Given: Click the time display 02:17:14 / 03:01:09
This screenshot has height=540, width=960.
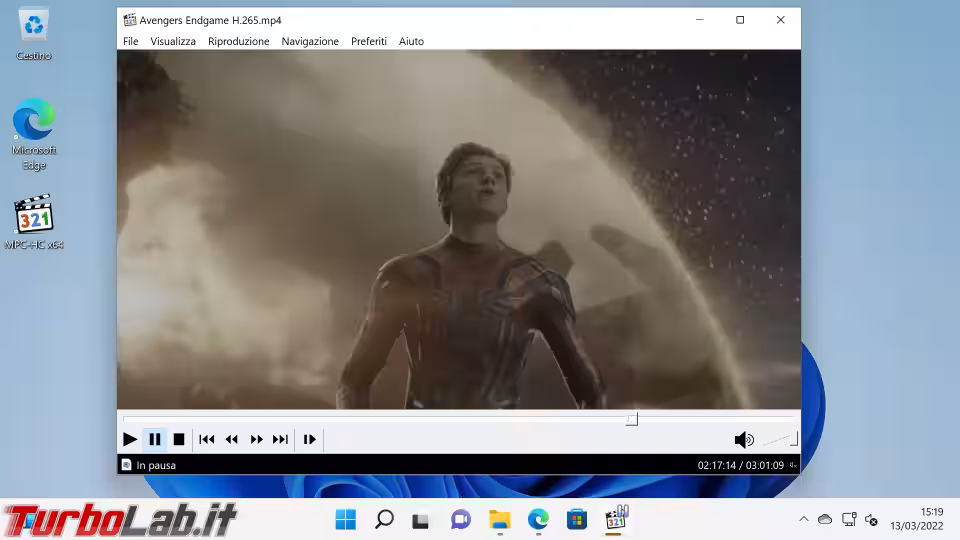Looking at the screenshot, I should pos(741,465).
